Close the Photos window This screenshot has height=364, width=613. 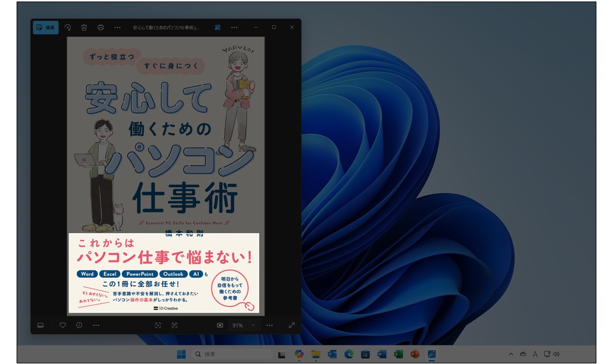tap(292, 27)
